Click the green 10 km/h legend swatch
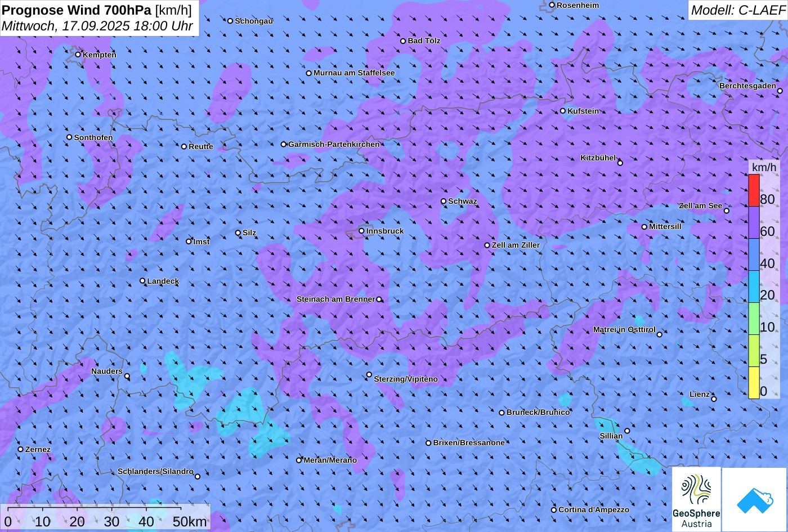Viewport: 788px width, 532px height. point(754,319)
